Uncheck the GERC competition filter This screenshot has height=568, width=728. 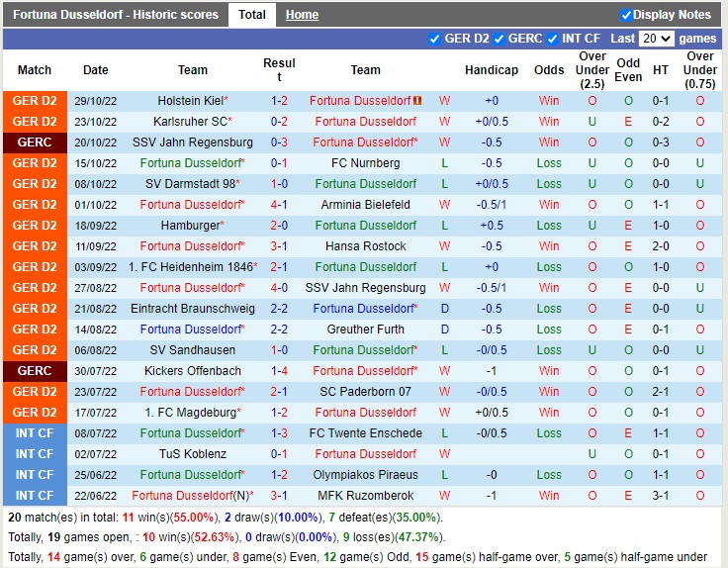(x=500, y=39)
